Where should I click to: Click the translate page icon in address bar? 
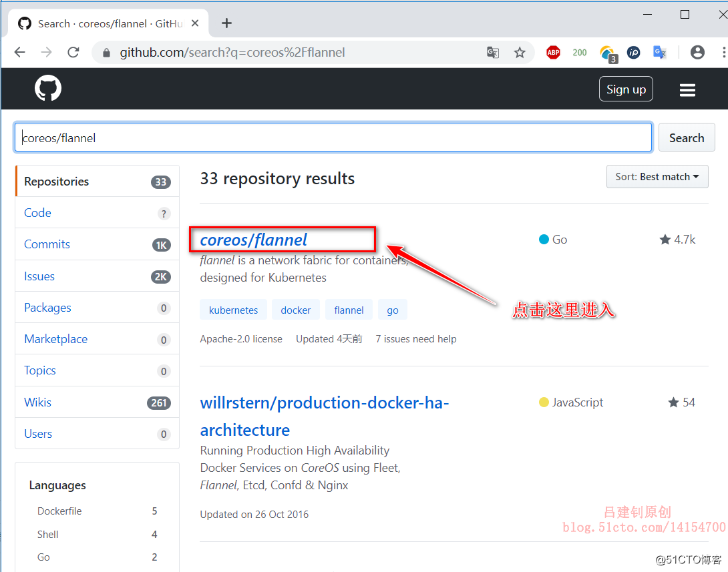pyautogui.click(x=493, y=53)
